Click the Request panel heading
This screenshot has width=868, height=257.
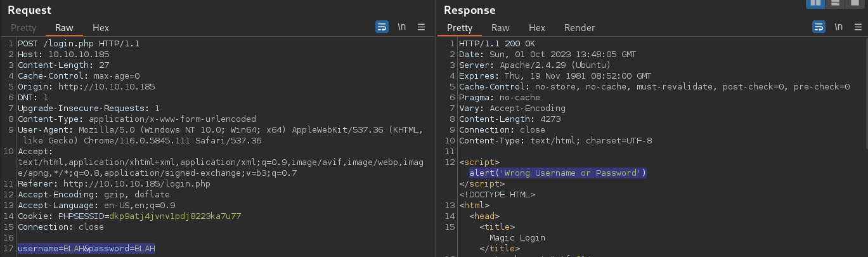click(x=29, y=10)
